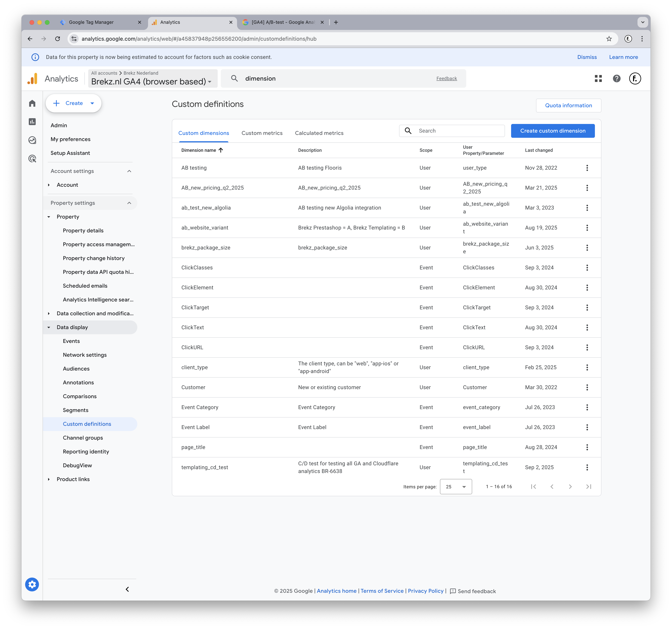Click the custom dimensions Search field

(452, 130)
